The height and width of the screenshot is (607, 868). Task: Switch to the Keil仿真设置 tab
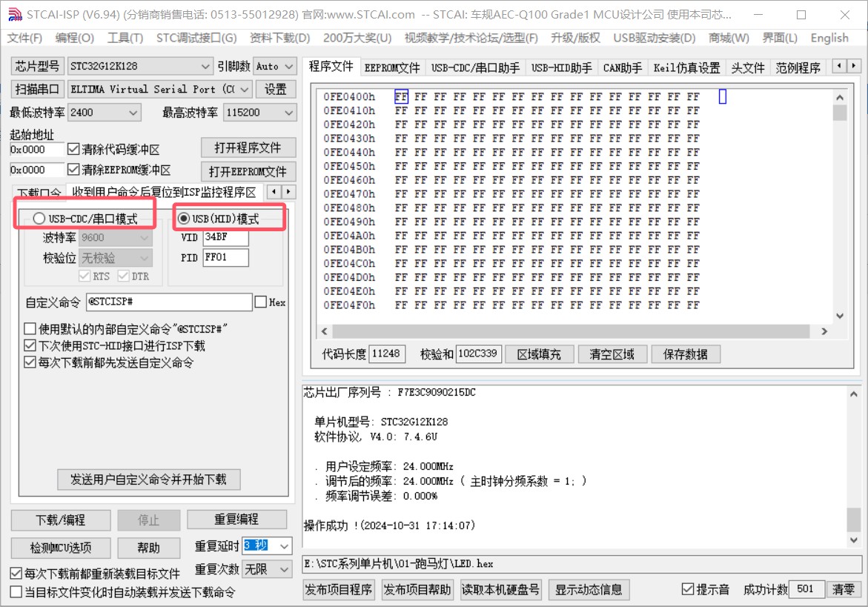tap(686, 67)
